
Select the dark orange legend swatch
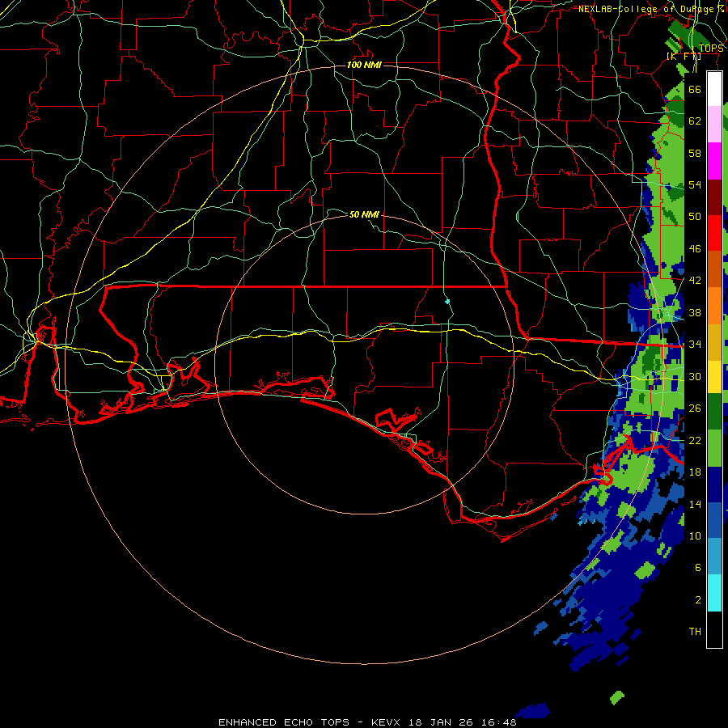tap(714, 269)
